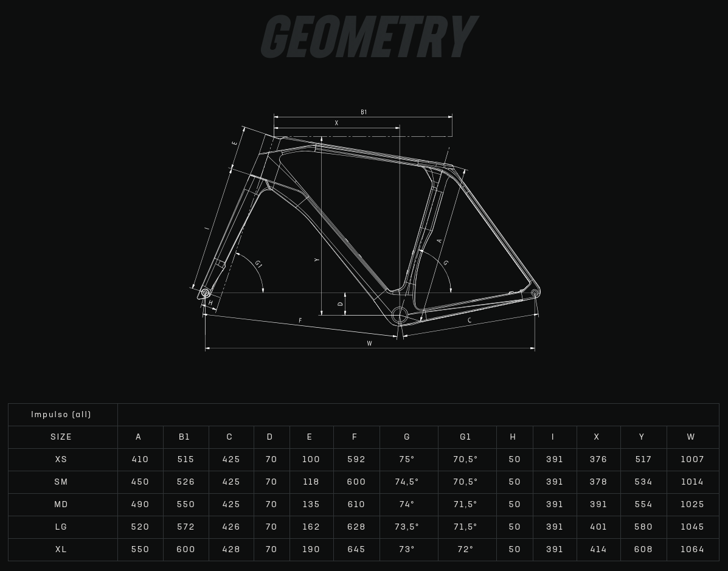Click the rear dropout circle in diagram
Image resolution: width=728 pixels, height=571 pixels.
click(x=535, y=293)
